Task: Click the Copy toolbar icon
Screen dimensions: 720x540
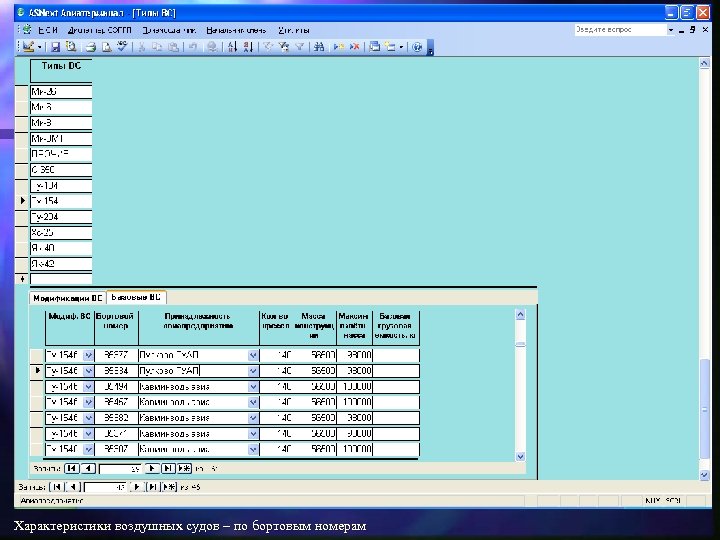Action: coord(157,47)
